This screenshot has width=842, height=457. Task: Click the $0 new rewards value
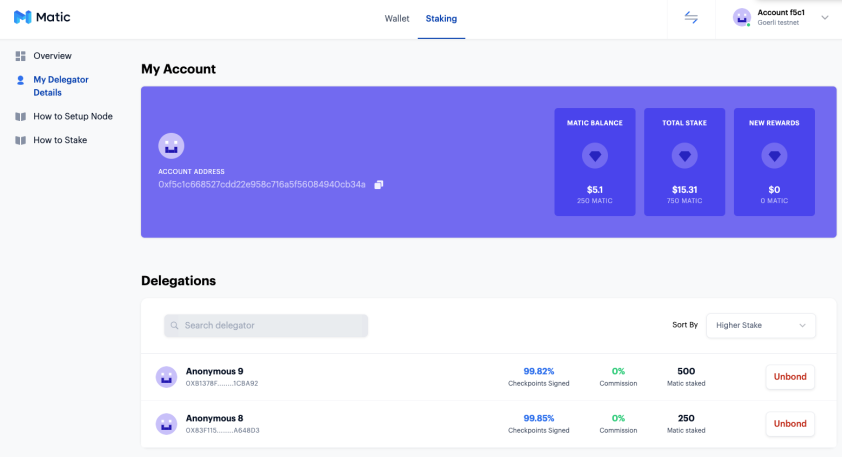(774, 190)
